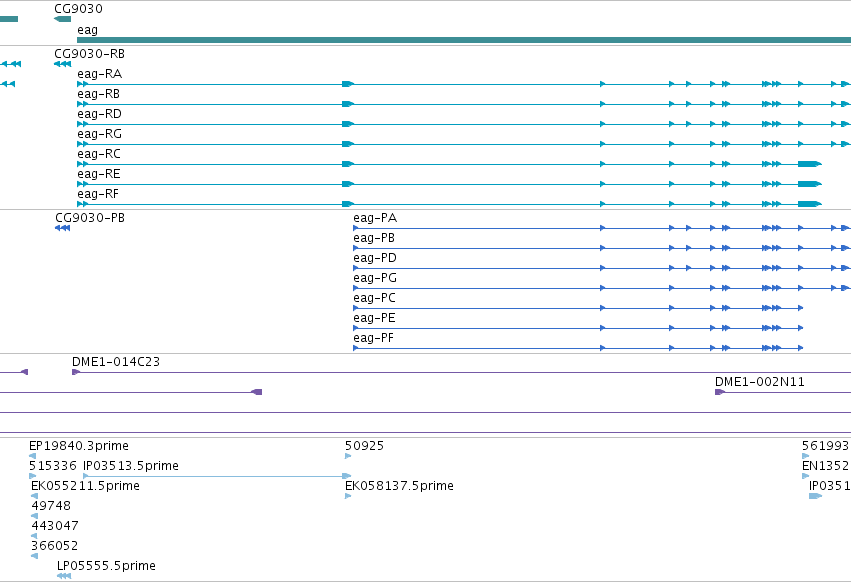Click the 49748 arrow glyph
The height and width of the screenshot is (582, 851).
(35, 516)
